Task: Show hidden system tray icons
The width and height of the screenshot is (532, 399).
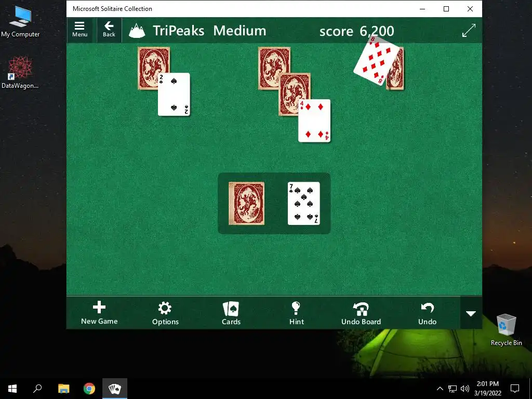Action: point(440,389)
